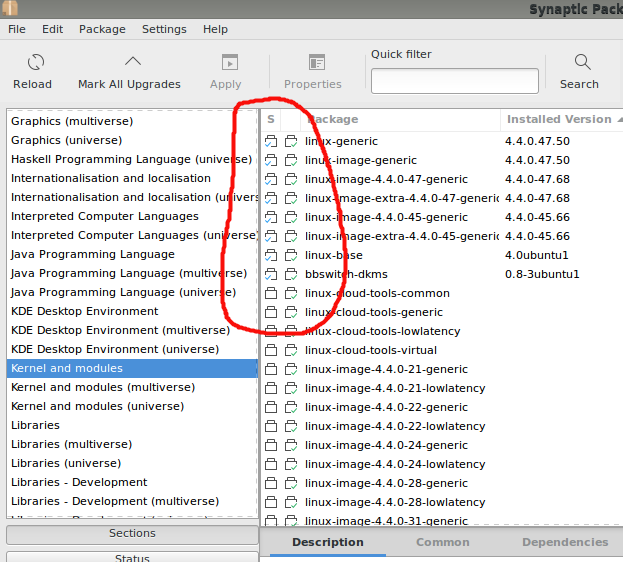Click version 0.8-3ubuntu1 cell
Viewport: 623px width, 562px height.
pos(542,274)
